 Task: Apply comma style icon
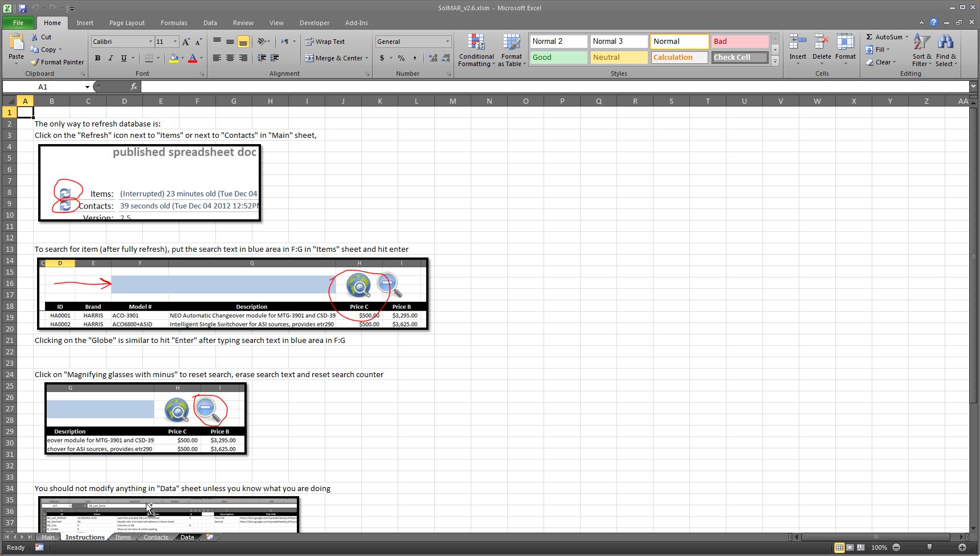pos(414,58)
